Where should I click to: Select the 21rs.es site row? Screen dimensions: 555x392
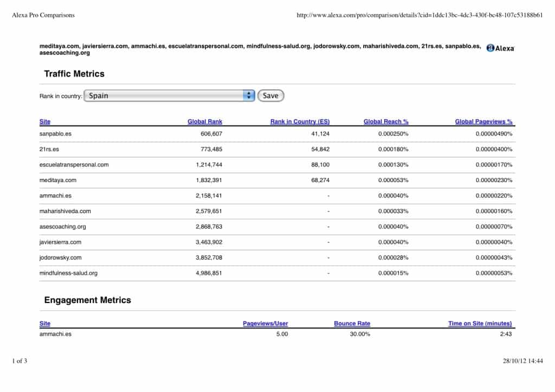point(49,149)
